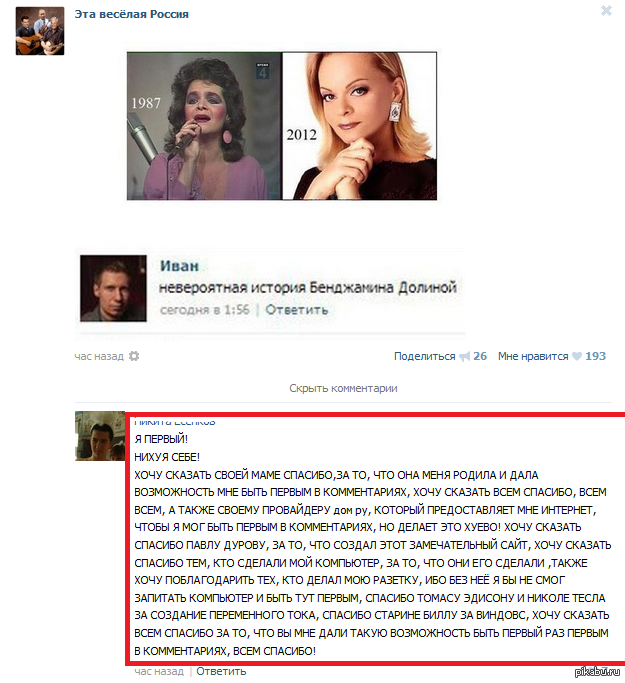Click the heart like icon
The image size is (625, 683).
click(577, 356)
